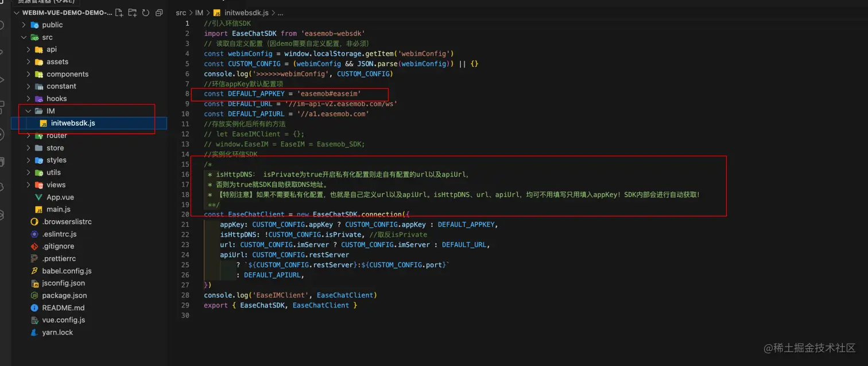
Task: Click the src folder icon
Action: tap(34, 37)
